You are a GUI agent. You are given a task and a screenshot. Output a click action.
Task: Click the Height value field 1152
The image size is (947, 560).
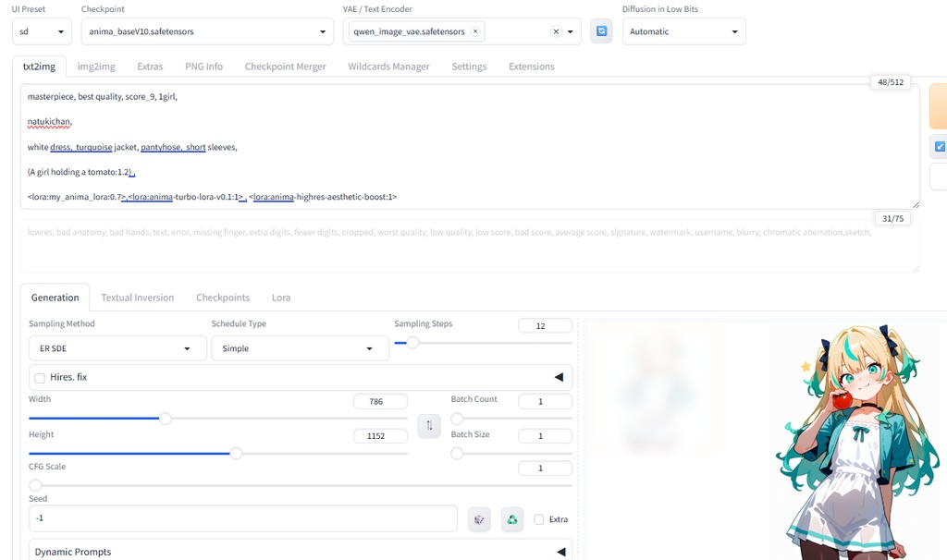point(380,435)
